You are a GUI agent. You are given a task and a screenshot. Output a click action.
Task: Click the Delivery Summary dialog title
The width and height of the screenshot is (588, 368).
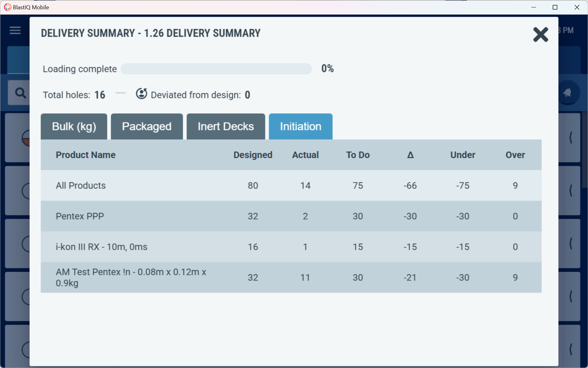151,33
